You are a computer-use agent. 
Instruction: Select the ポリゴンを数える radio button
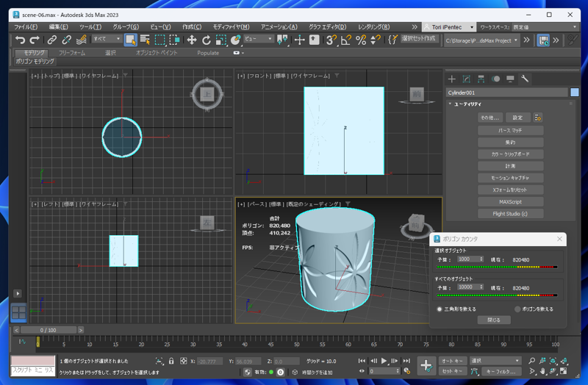pos(517,309)
